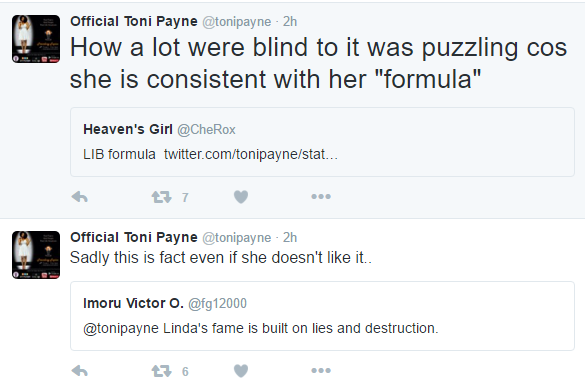
Task: Open the first tweet's 2h timestamp
Action: click(290, 21)
